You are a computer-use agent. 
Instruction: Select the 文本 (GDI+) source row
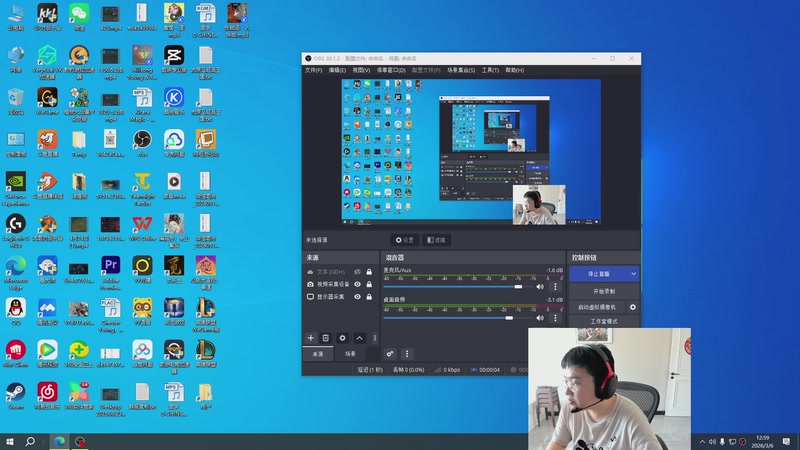tap(340, 272)
